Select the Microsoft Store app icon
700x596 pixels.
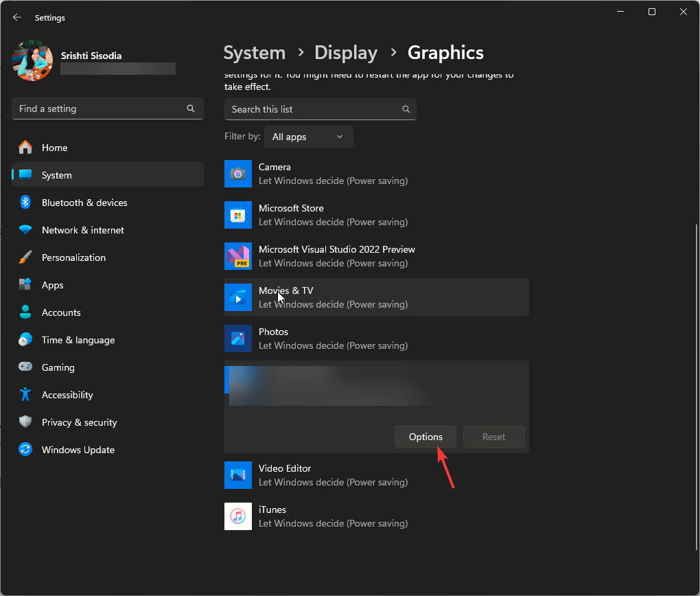[238, 215]
